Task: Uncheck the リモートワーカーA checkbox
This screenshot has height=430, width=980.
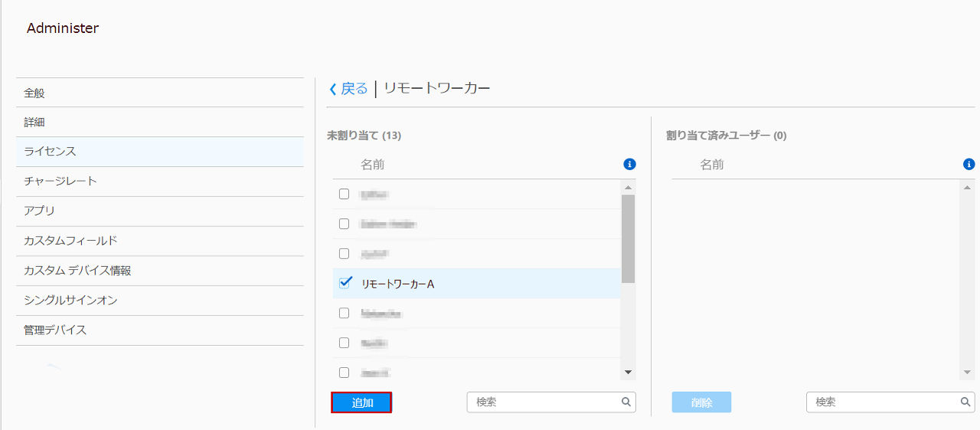Action: [345, 283]
